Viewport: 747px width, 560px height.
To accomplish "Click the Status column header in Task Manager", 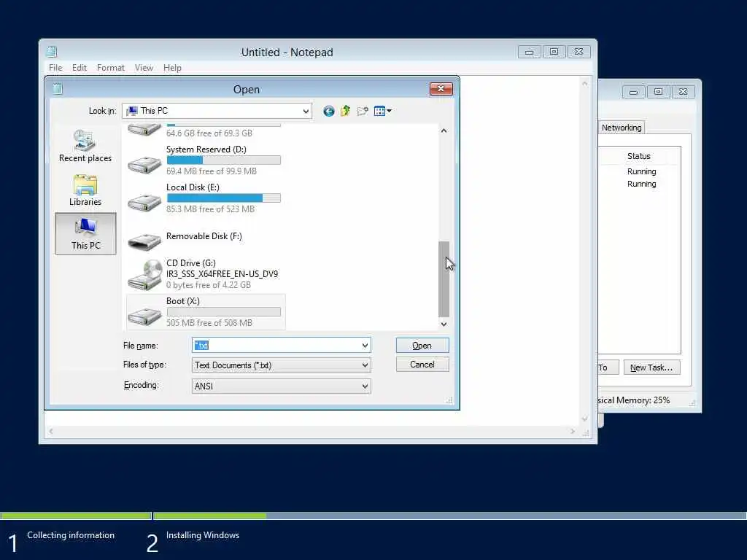I will tap(639, 156).
